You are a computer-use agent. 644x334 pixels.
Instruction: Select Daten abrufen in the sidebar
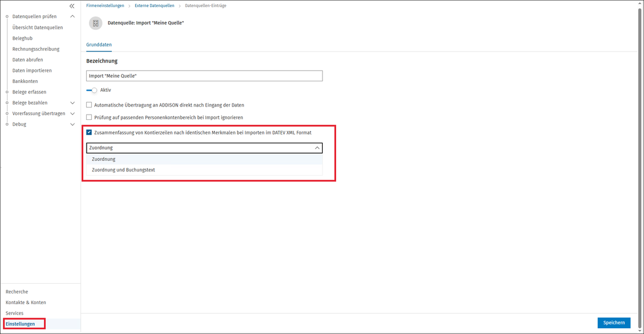point(28,60)
